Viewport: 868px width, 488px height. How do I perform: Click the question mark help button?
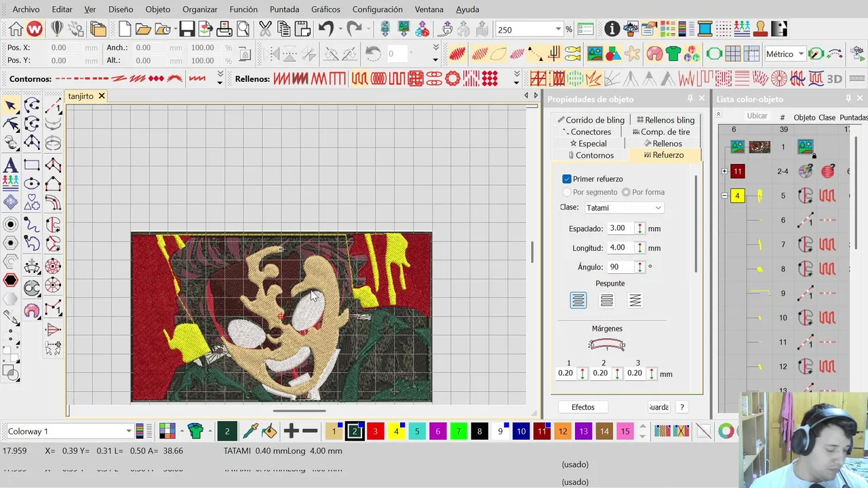click(x=682, y=407)
